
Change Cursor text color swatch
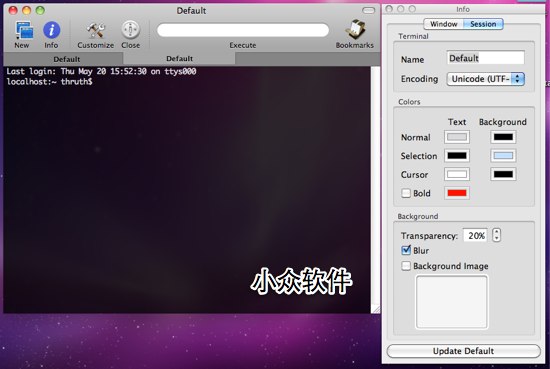(457, 174)
